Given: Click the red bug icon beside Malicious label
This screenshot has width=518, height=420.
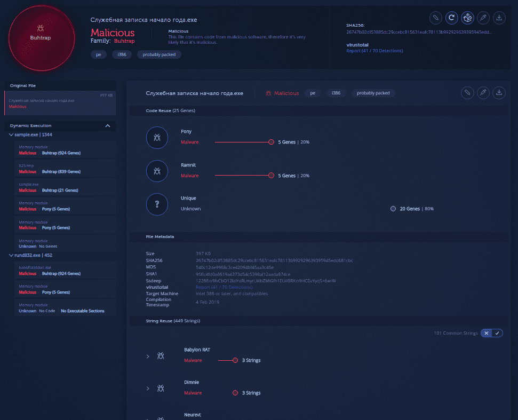Looking at the screenshot, I should (x=268, y=93).
